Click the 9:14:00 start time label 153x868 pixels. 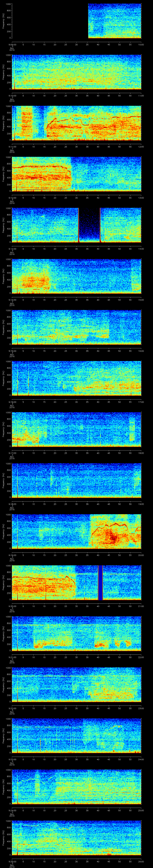coord(12,300)
